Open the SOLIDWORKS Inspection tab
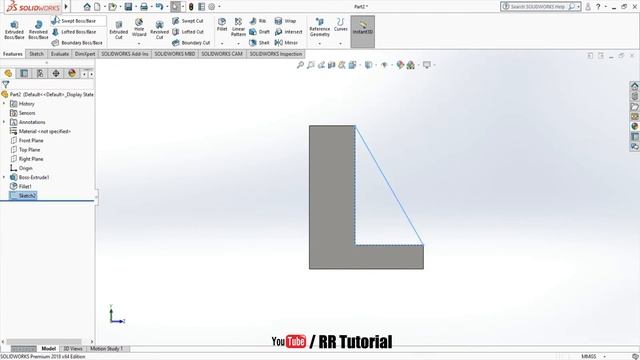 [x=276, y=54]
